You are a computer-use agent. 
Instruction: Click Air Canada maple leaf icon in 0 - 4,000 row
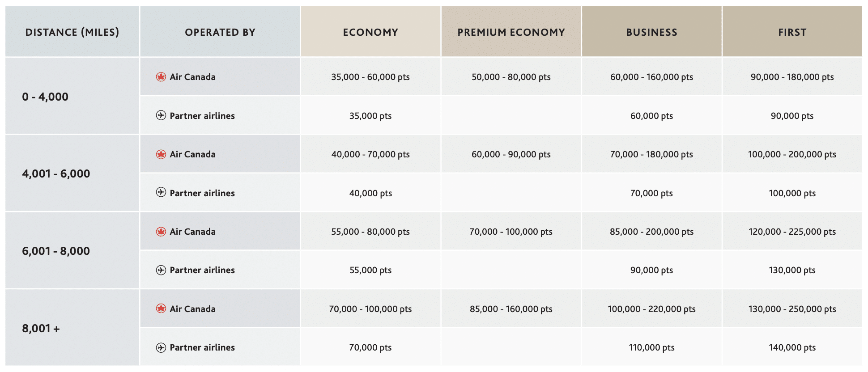pos(161,77)
